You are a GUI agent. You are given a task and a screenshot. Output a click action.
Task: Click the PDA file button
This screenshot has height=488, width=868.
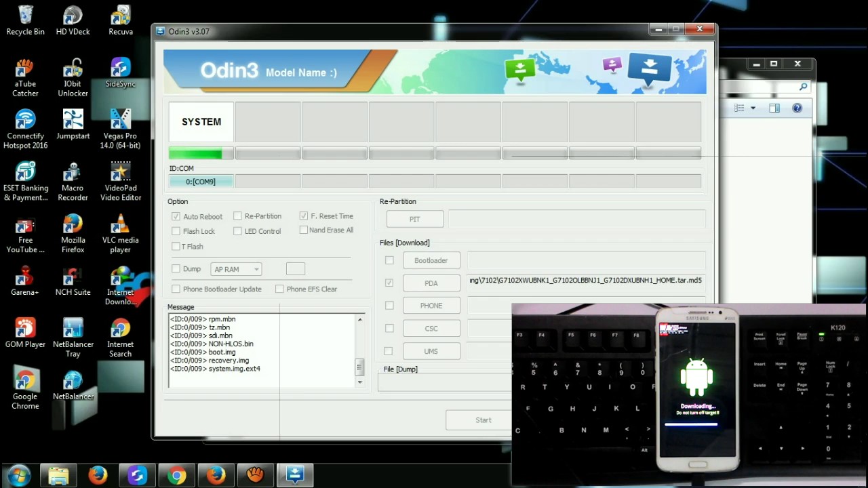point(431,283)
